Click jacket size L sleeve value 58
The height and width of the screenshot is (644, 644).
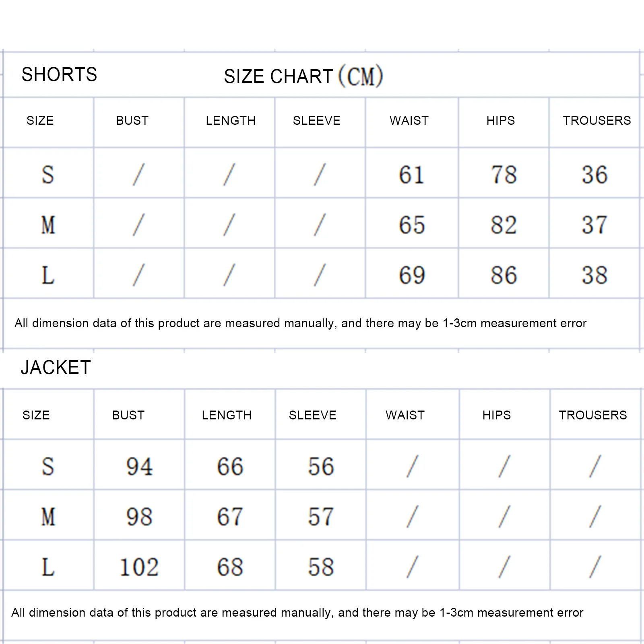(321, 567)
